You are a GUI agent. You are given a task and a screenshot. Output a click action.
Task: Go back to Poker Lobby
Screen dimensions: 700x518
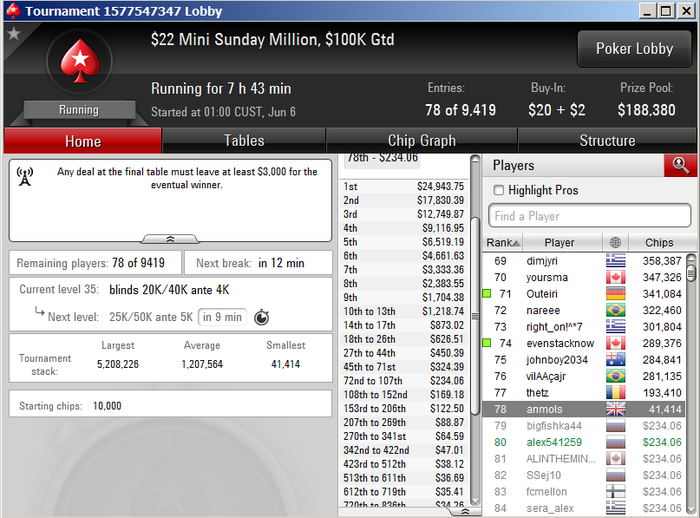point(634,49)
